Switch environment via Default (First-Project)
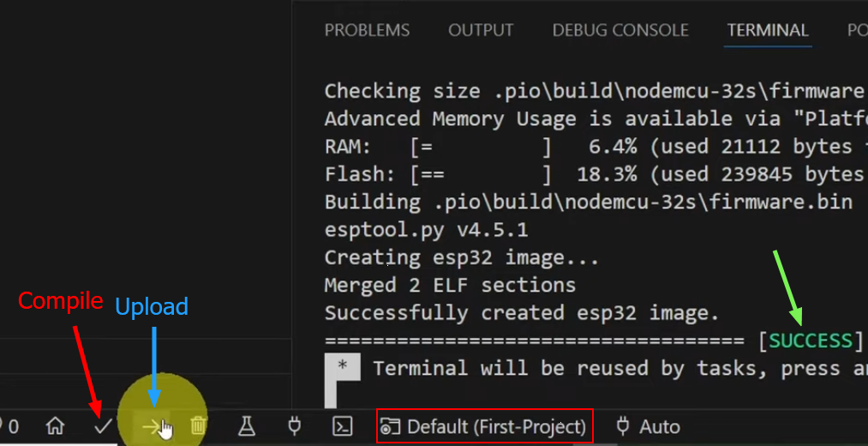 (485, 426)
